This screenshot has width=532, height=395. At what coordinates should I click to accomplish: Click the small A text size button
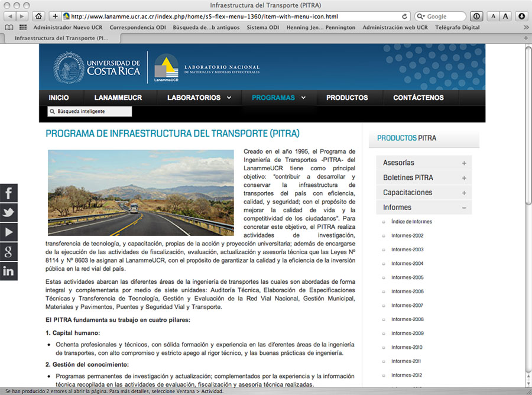click(493, 17)
